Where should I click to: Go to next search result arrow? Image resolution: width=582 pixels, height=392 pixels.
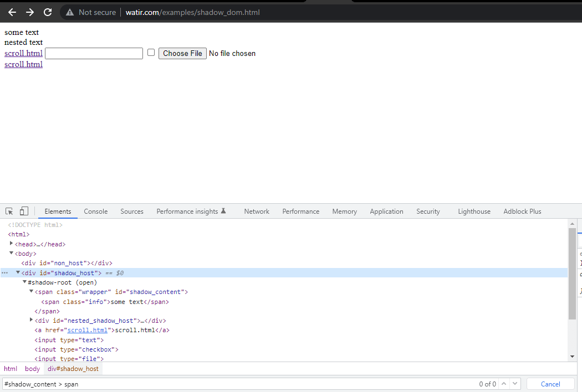point(515,384)
